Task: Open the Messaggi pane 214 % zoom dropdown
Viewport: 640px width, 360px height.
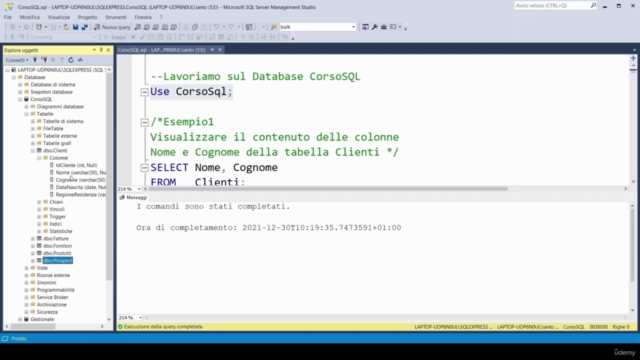Action: (140, 318)
